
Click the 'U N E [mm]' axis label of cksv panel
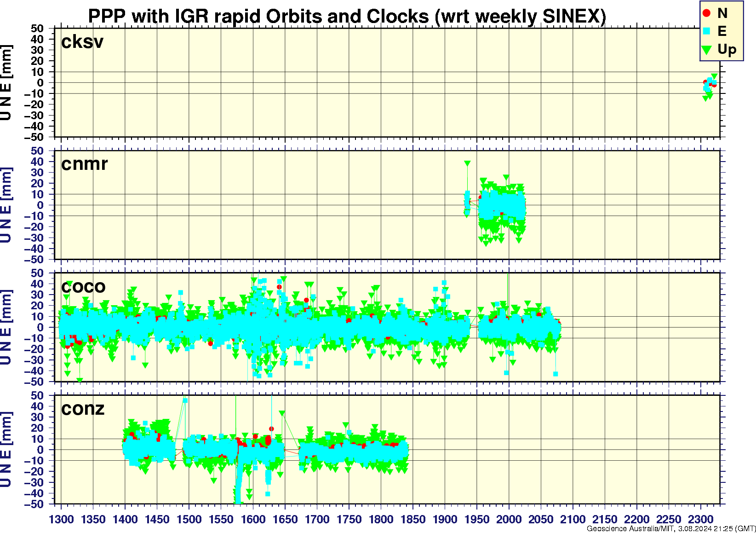pos(6,83)
